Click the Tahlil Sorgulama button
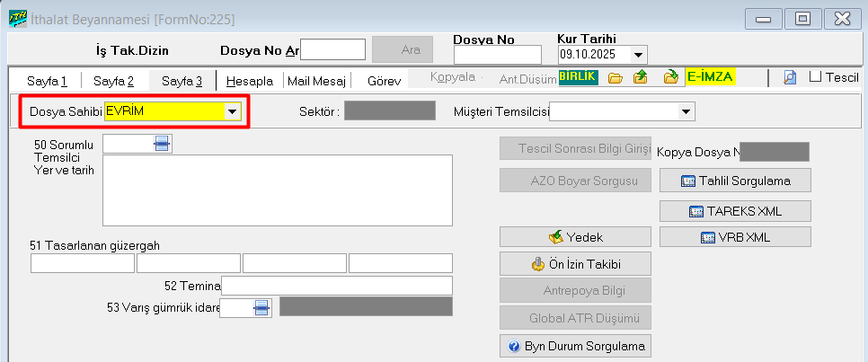This screenshot has width=868, height=362. pos(735,181)
